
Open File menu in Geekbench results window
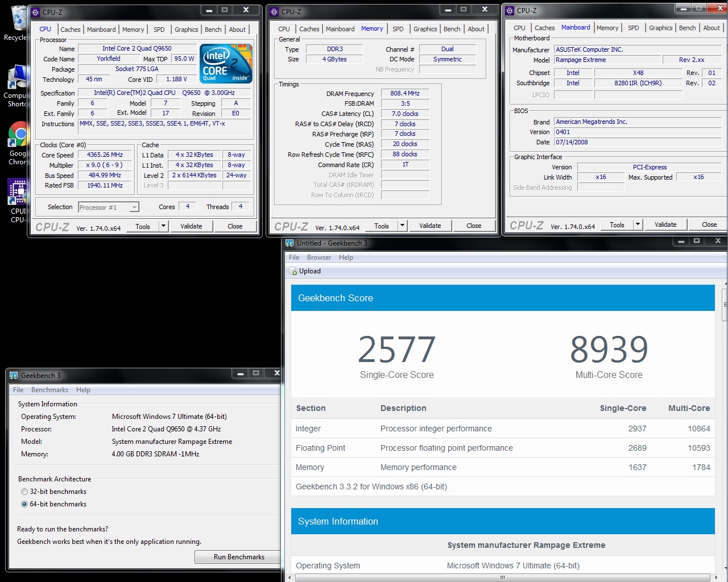[294, 257]
